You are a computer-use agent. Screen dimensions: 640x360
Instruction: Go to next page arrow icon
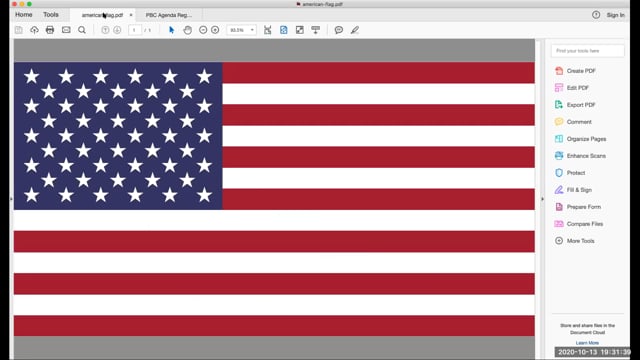(x=117, y=30)
